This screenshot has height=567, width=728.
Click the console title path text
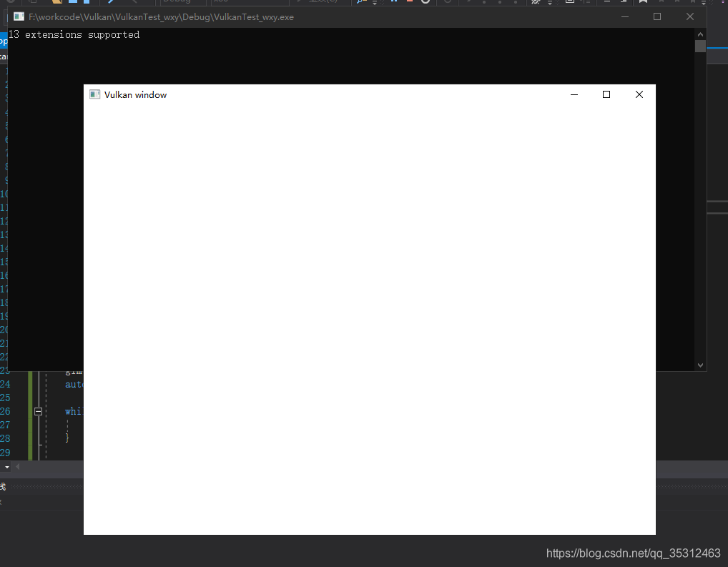pyautogui.click(x=161, y=16)
